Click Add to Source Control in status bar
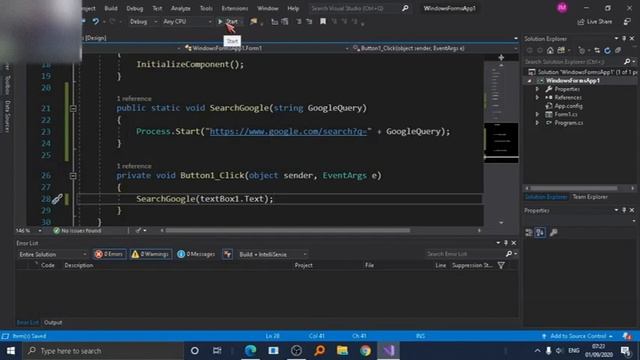This screenshot has height=360, width=640. click(578, 336)
